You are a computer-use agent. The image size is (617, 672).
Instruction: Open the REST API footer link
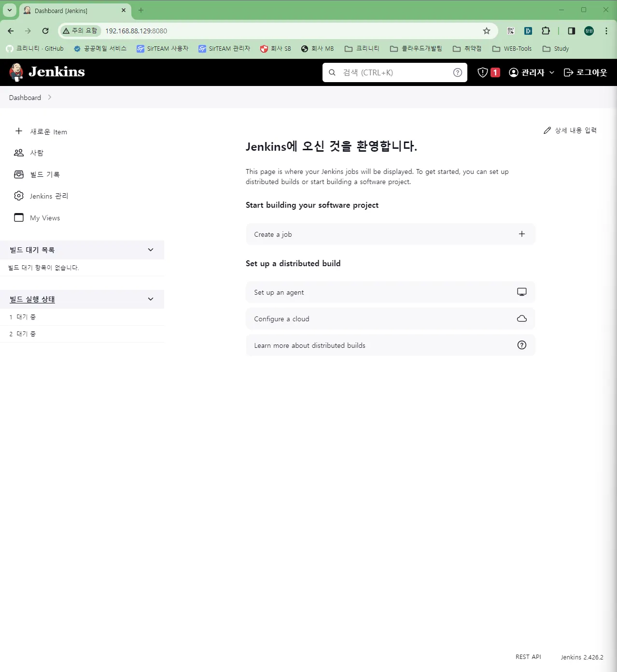528,657
